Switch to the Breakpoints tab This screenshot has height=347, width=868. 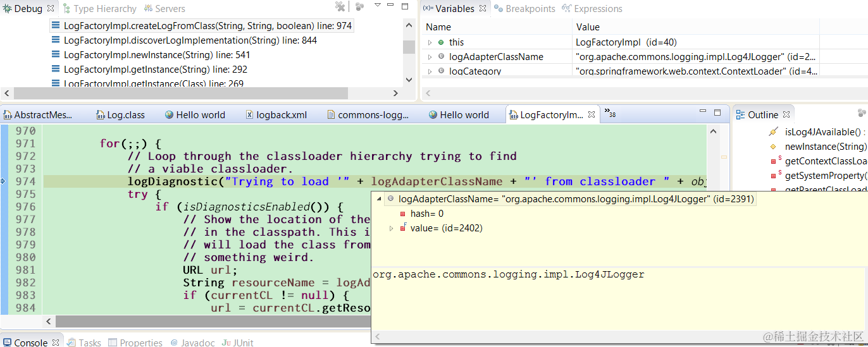coord(524,9)
